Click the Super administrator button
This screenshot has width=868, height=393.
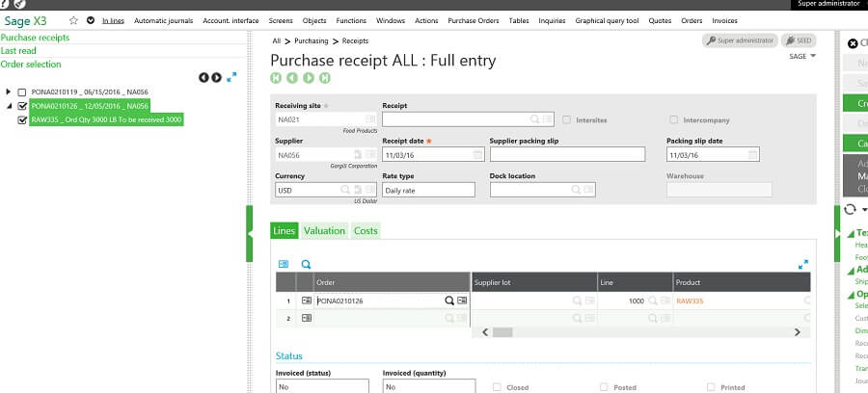(738, 40)
